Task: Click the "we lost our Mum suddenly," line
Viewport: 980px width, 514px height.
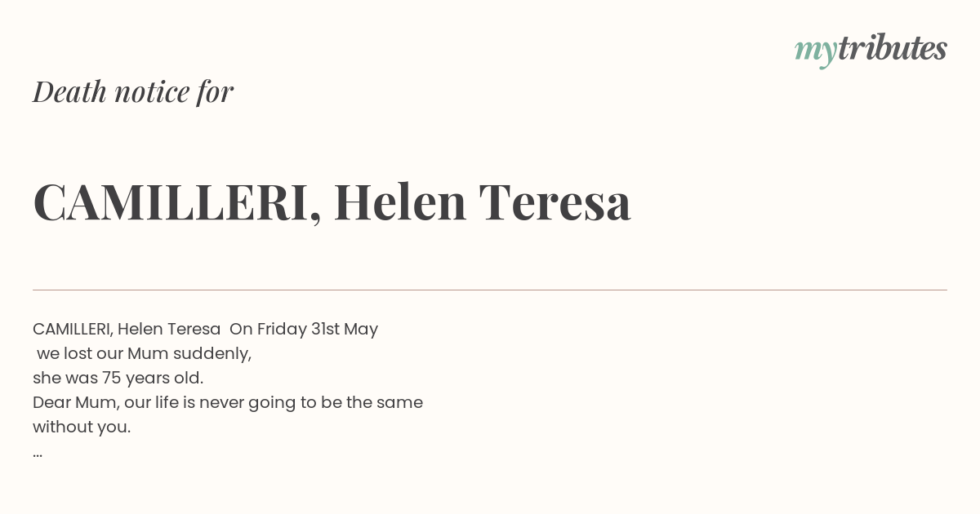Action: [145, 354]
